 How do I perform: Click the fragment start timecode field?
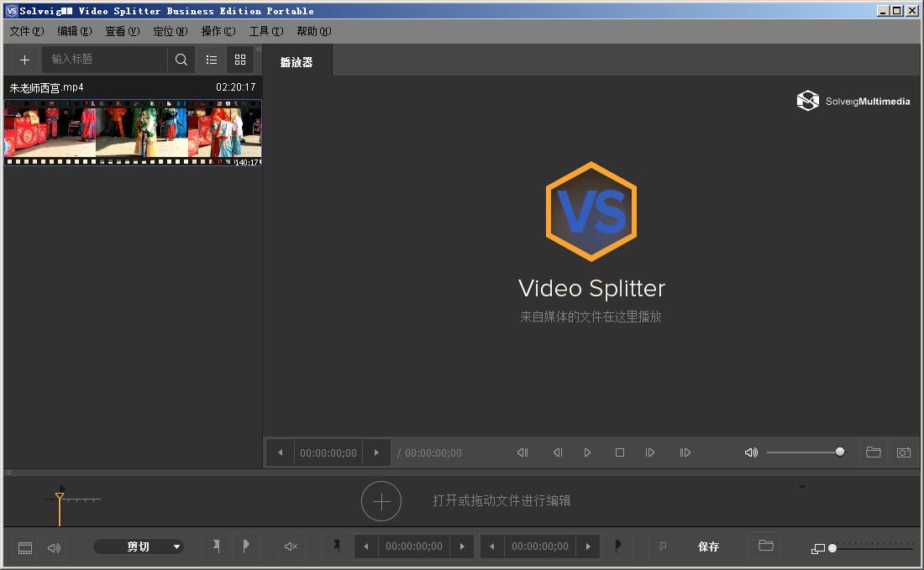pyautogui.click(x=413, y=546)
